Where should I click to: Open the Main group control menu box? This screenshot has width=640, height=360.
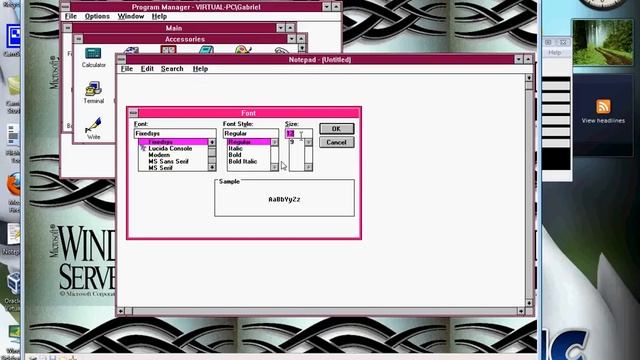tap(68, 28)
